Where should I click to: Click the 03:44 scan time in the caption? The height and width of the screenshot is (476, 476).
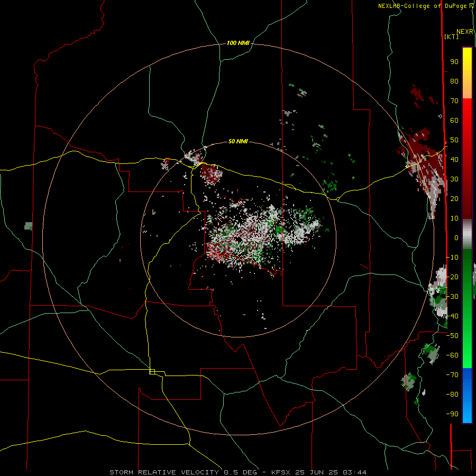354,472
